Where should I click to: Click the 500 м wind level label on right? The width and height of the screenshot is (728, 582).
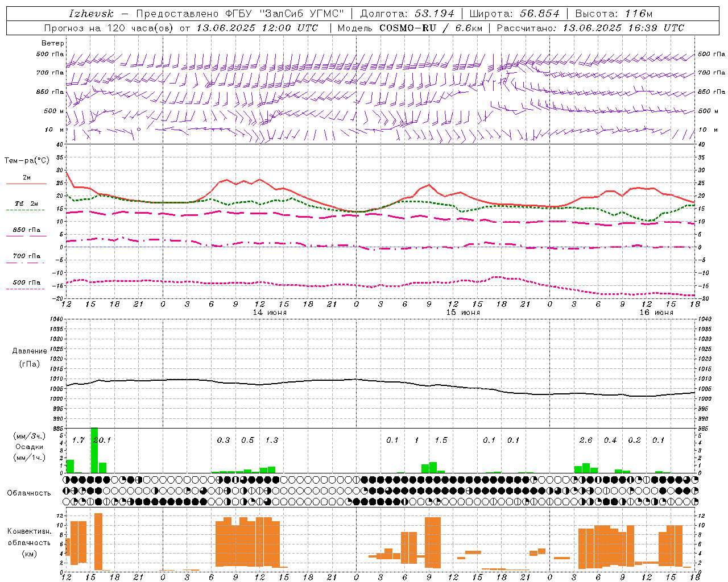pos(708,111)
